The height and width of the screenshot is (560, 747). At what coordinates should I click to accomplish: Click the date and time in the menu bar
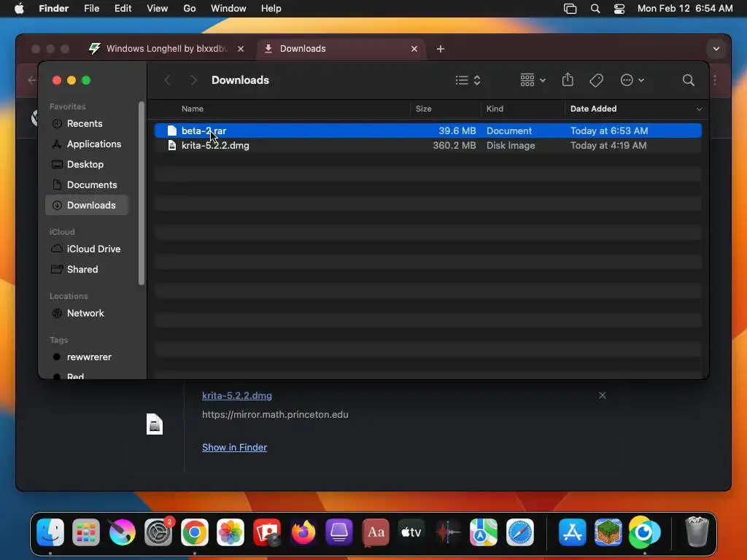pyautogui.click(x=684, y=9)
